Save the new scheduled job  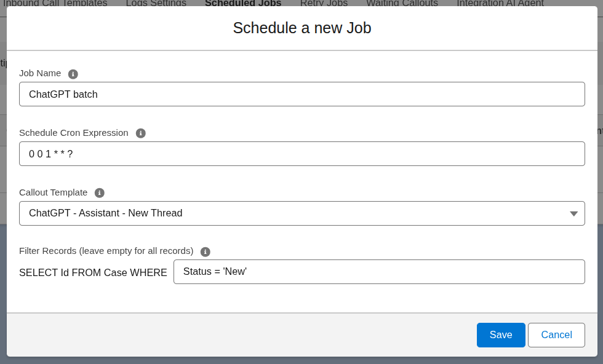pos(501,335)
